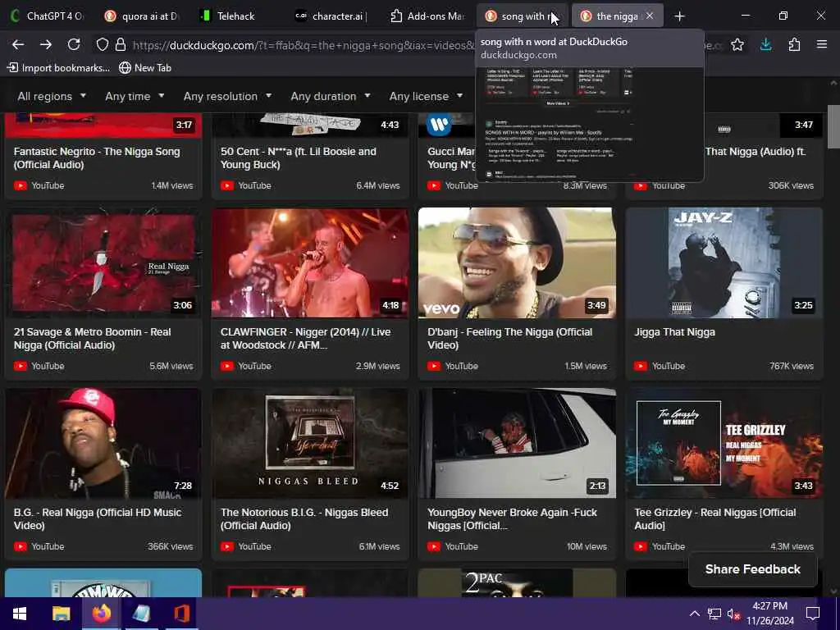The height and width of the screenshot is (630, 840).
Task: Click YouTube icon under Jay-Z Jigga video
Action: [641, 366]
